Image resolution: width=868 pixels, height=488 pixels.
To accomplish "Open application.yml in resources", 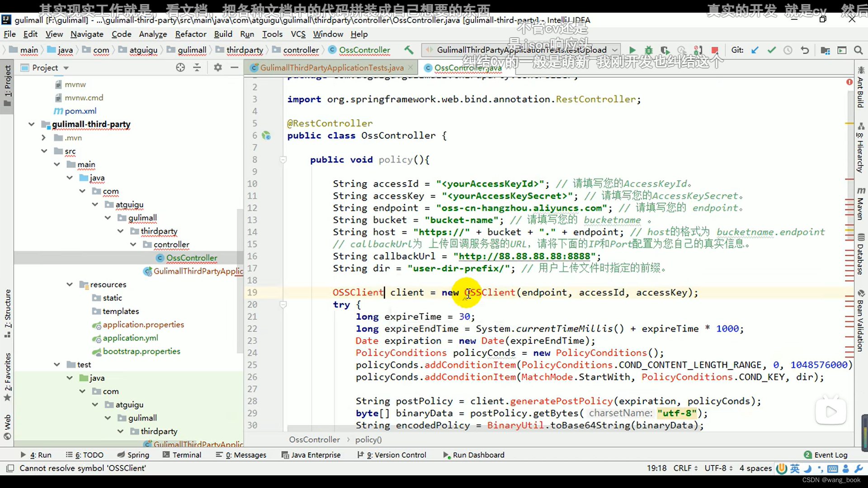I will click(130, 338).
